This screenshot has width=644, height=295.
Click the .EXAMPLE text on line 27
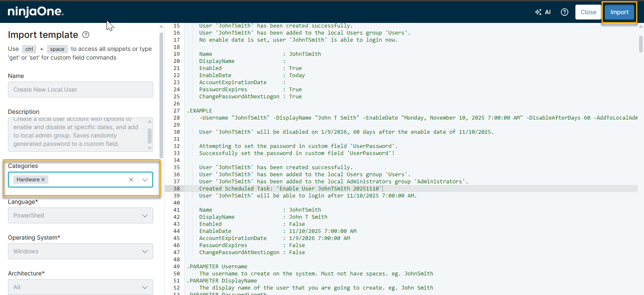click(x=200, y=110)
